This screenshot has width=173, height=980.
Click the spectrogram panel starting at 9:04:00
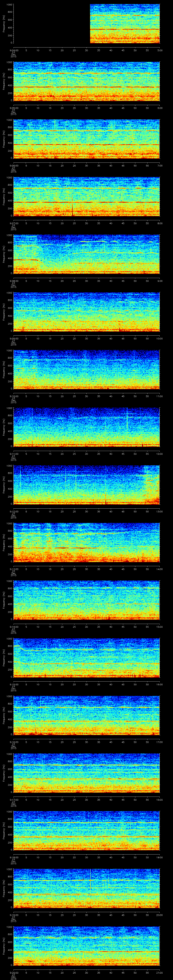click(87, 24)
